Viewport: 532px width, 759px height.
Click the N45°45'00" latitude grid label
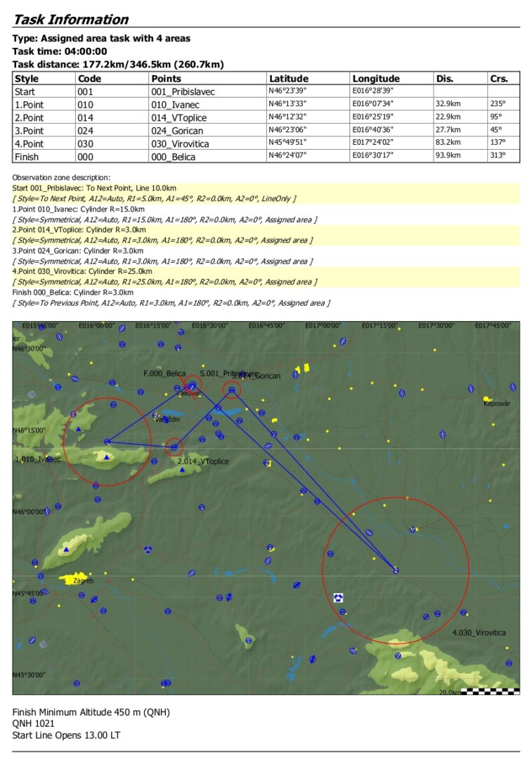[29, 593]
